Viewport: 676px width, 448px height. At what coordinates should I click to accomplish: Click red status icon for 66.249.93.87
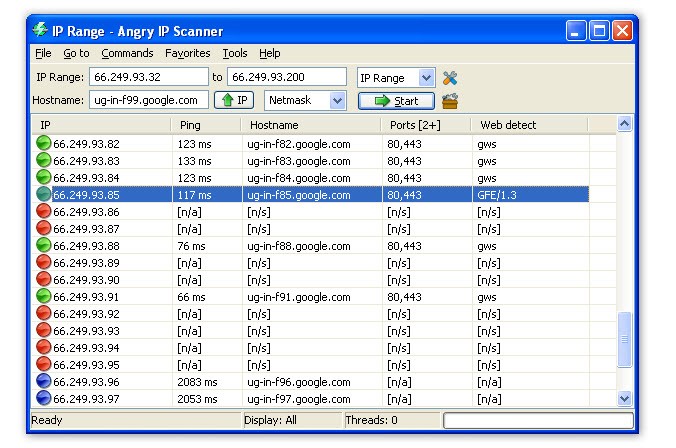click(x=44, y=228)
